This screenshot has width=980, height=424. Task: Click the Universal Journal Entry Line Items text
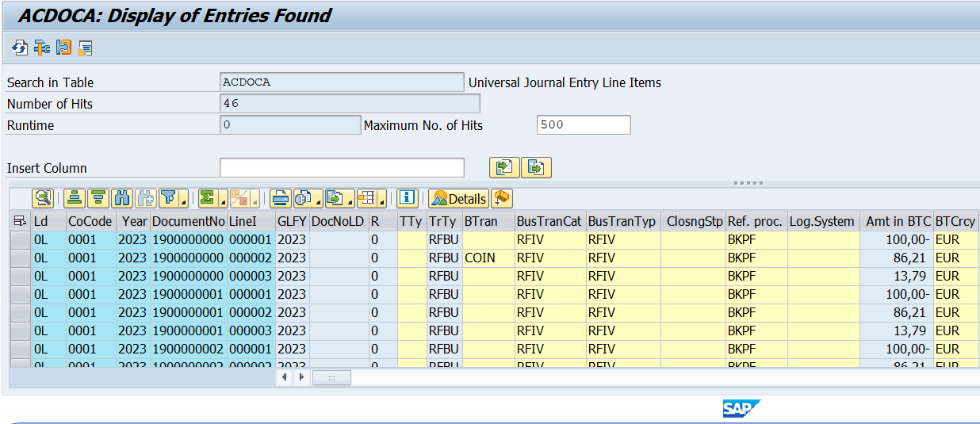pos(565,82)
